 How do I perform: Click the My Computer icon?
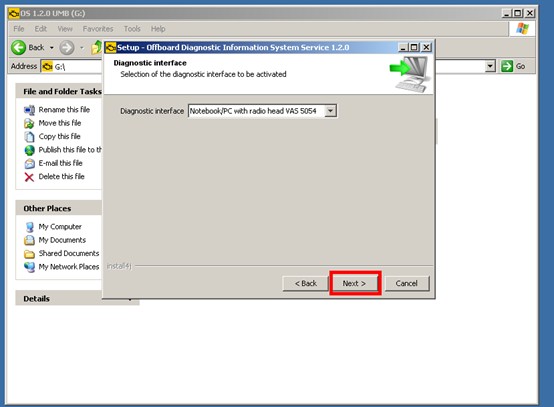(29, 227)
